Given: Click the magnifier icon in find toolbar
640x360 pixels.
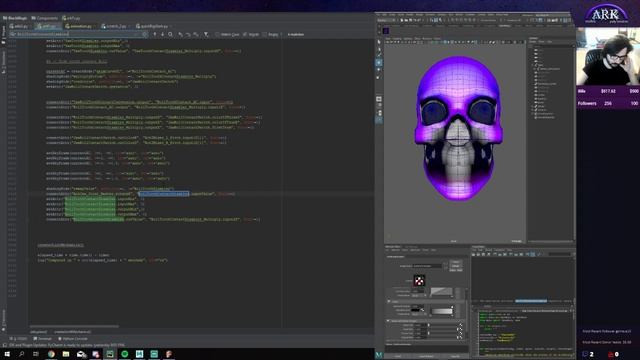Looking at the screenshot, I should pos(170,34).
